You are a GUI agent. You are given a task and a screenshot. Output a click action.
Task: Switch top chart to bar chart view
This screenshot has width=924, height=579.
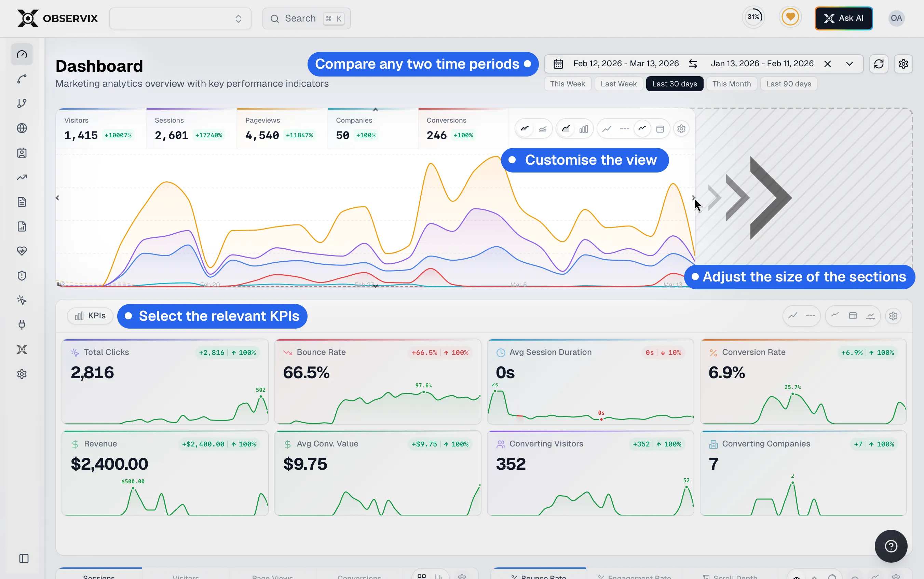[x=583, y=129]
